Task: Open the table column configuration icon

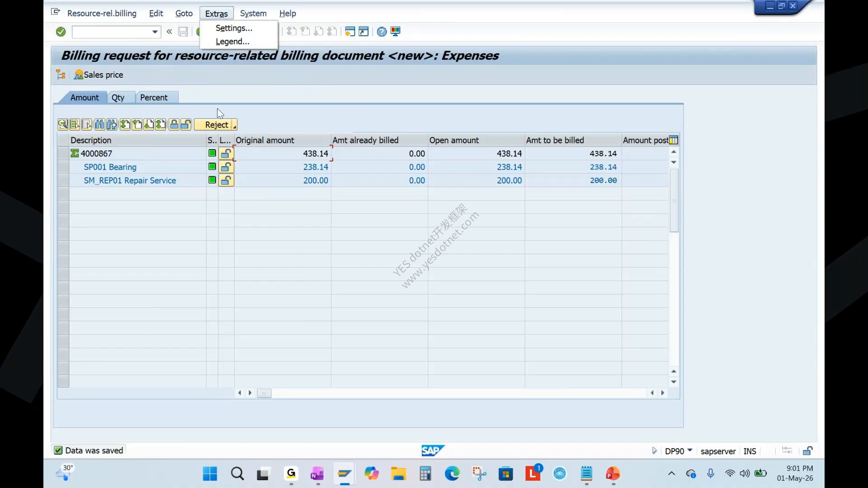Action: pyautogui.click(x=674, y=140)
